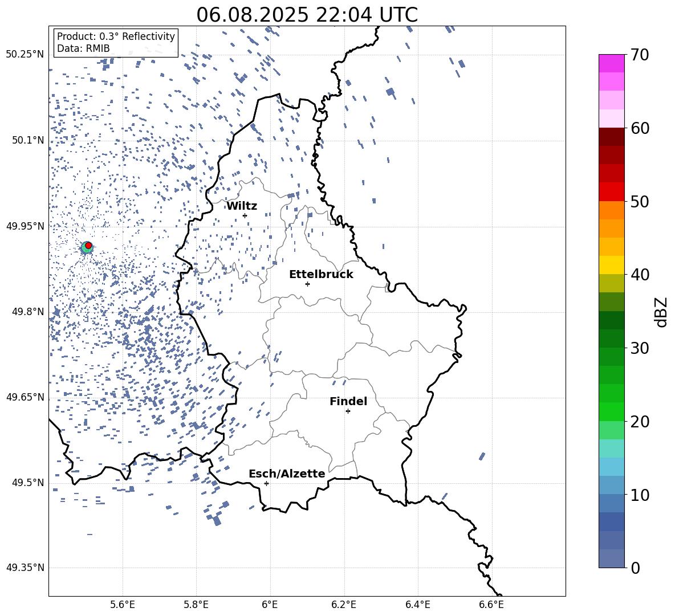
Task: Click the 49.8°N latitude label
Action: [x=28, y=312]
